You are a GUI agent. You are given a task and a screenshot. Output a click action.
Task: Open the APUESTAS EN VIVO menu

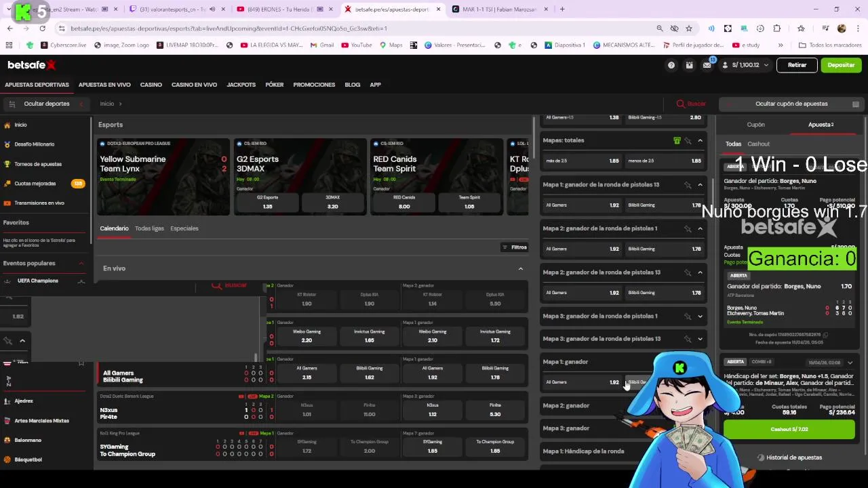point(104,85)
